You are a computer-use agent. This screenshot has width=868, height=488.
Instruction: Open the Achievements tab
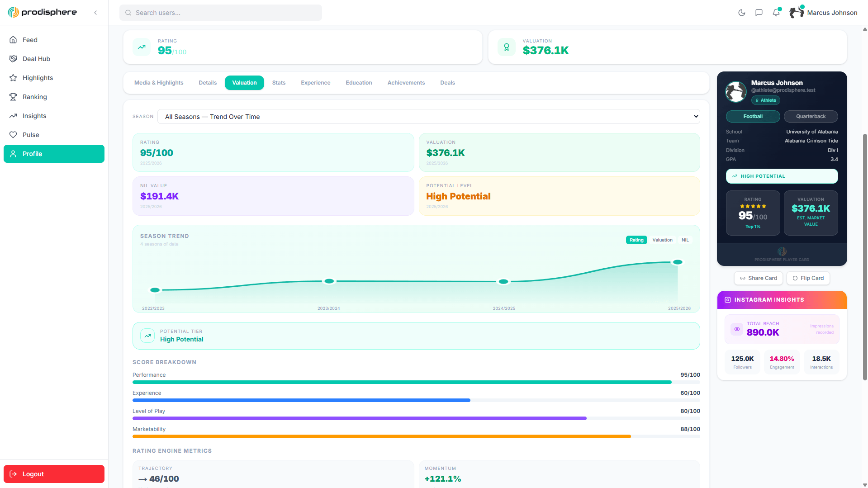(x=406, y=83)
